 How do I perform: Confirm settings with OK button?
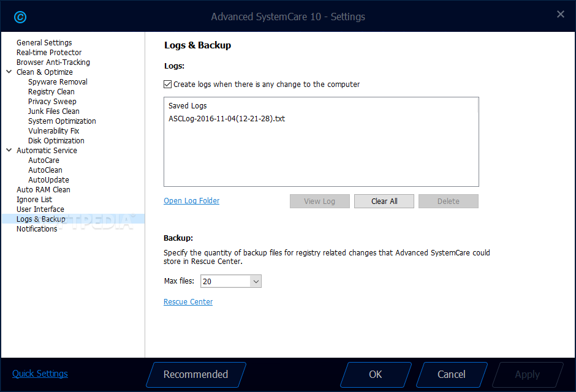(376, 375)
